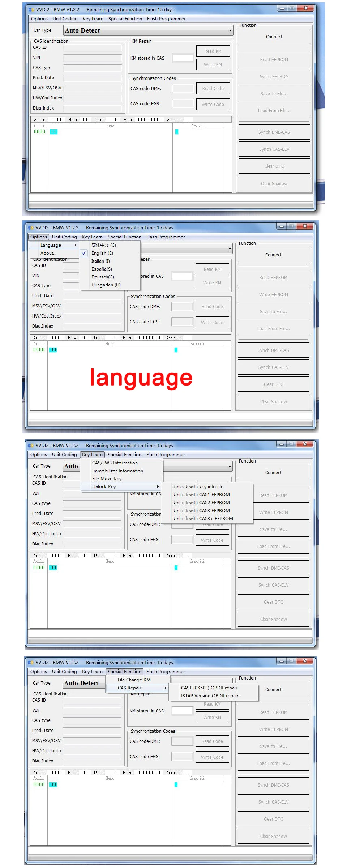
Task: Open the Car Type Auto Detect dropdown in the topmost window
Action: click(148, 31)
